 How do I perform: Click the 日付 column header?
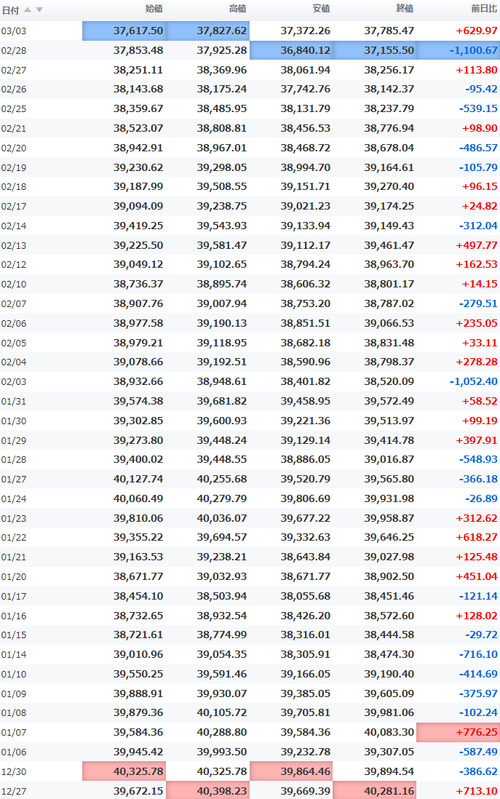click(x=10, y=10)
